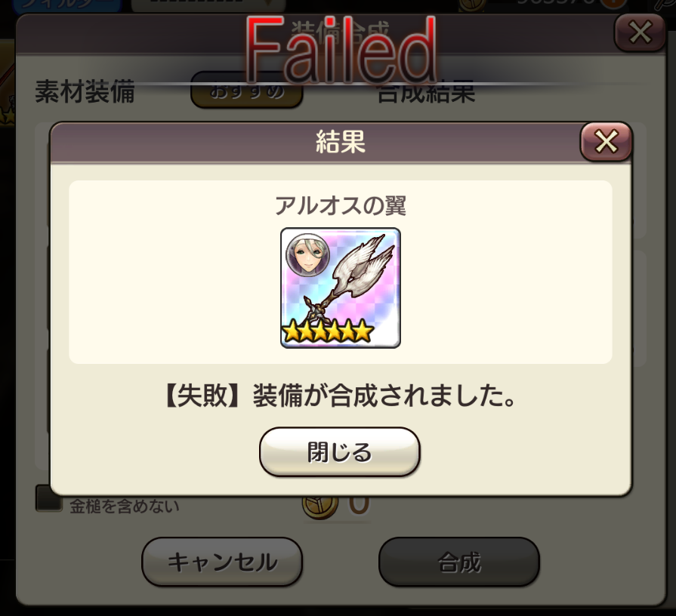Tap the 合成結果 section label
This screenshot has height=616, width=676.
(427, 93)
